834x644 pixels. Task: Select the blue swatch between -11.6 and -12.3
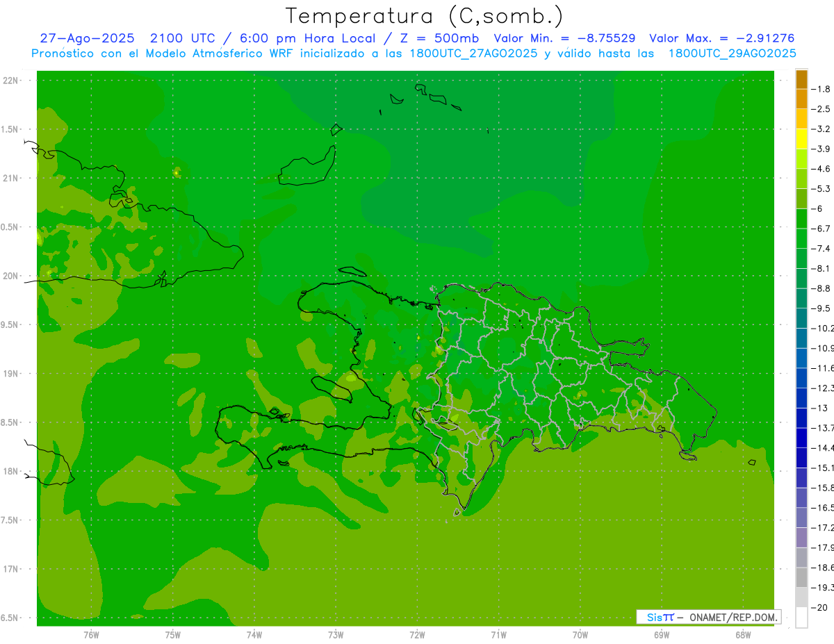[x=801, y=378]
